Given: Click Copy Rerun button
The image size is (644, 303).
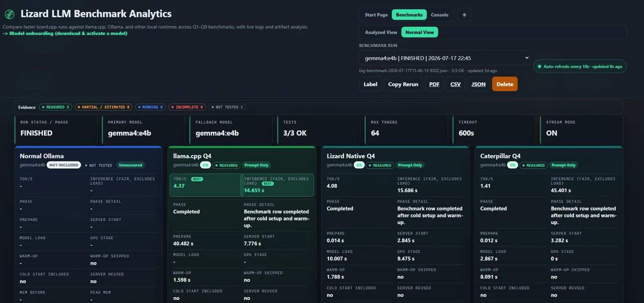Looking at the screenshot, I should tap(403, 84).
